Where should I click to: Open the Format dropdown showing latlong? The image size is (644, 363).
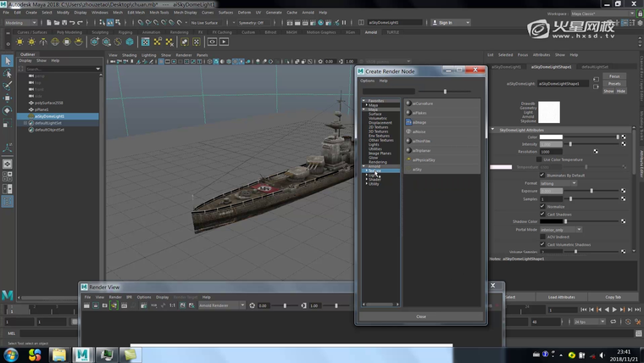tap(558, 183)
